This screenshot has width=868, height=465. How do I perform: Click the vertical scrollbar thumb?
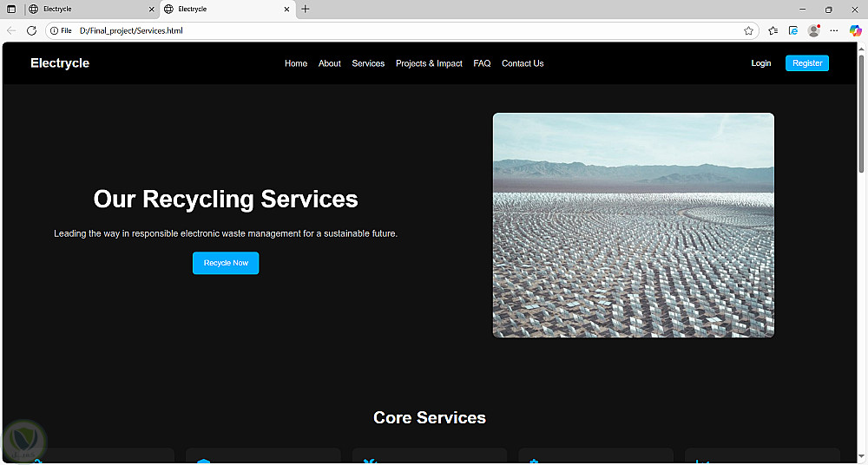point(861,115)
